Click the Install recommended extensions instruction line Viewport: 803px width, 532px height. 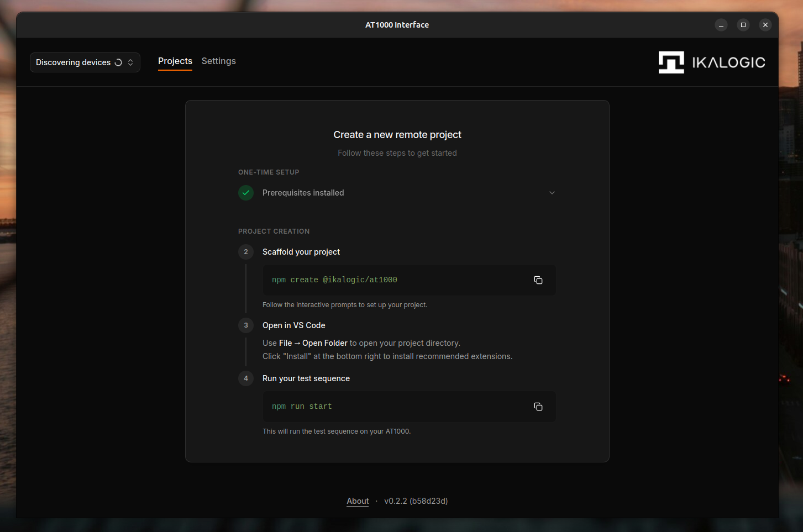387,356
